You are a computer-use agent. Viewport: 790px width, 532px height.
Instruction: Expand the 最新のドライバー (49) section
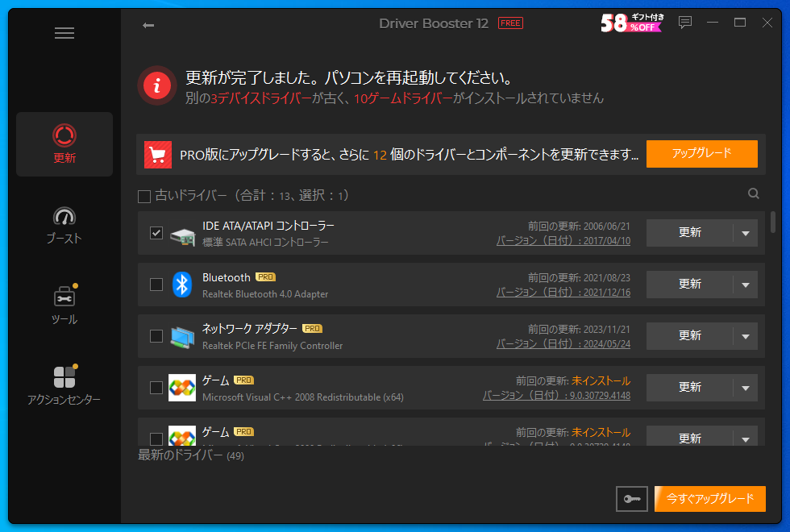point(191,455)
